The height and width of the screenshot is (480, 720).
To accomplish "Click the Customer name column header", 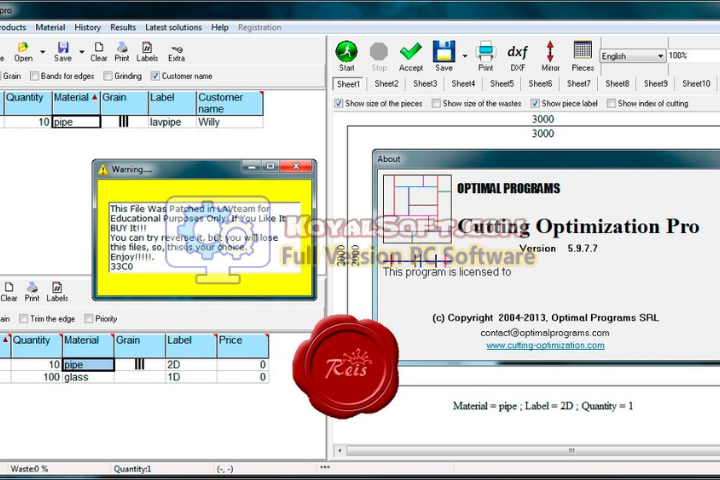I will coord(230,103).
